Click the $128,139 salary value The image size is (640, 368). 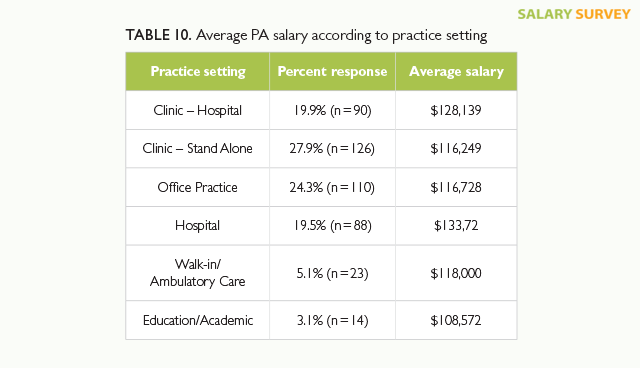tap(456, 110)
